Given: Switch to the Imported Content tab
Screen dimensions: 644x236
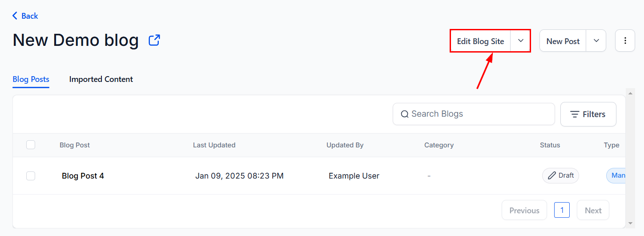Looking at the screenshot, I should tap(101, 79).
